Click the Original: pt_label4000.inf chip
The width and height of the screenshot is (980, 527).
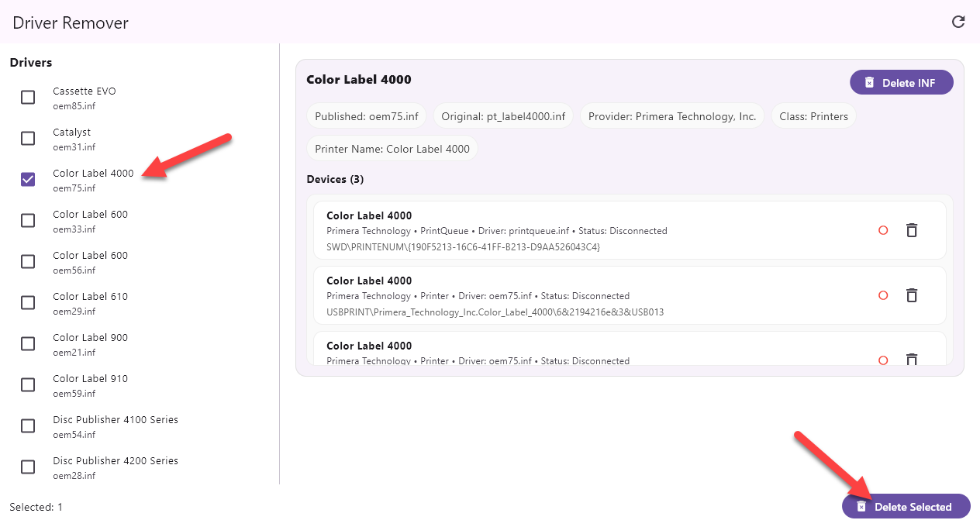(x=503, y=116)
